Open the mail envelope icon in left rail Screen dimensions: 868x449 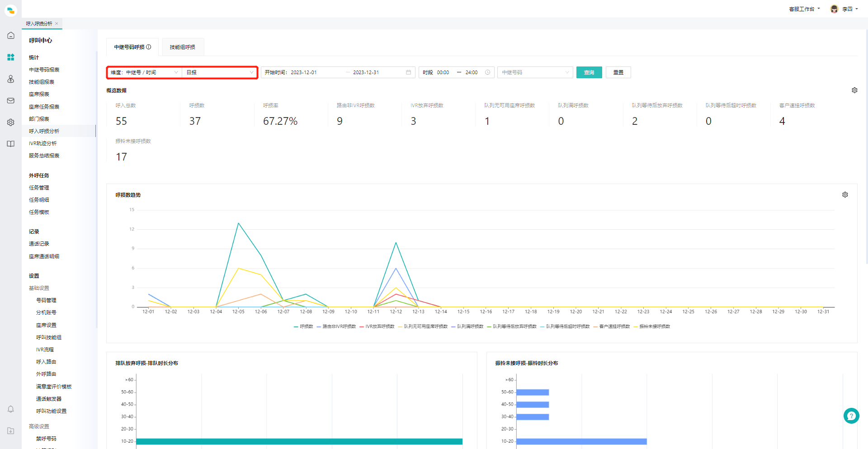(11, 100)
